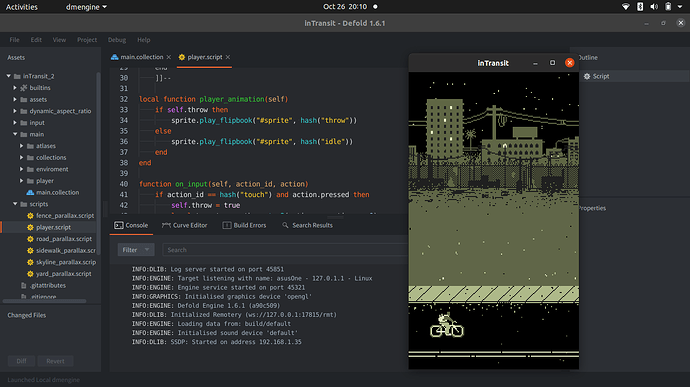Switch to the Search Results tab
This screenshot has height=387, width=690.
coord(308,225)
